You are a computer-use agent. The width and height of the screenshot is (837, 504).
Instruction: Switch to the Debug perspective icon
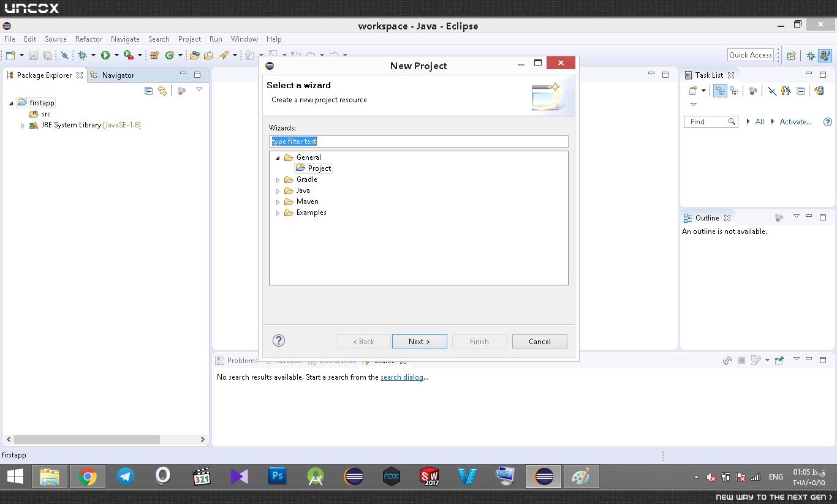click(811, 56)
